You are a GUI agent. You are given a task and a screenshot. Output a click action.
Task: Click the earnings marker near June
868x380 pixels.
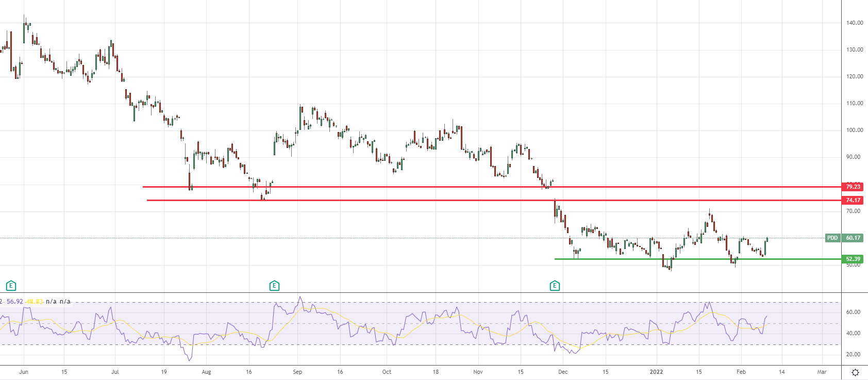coord(11,286)
